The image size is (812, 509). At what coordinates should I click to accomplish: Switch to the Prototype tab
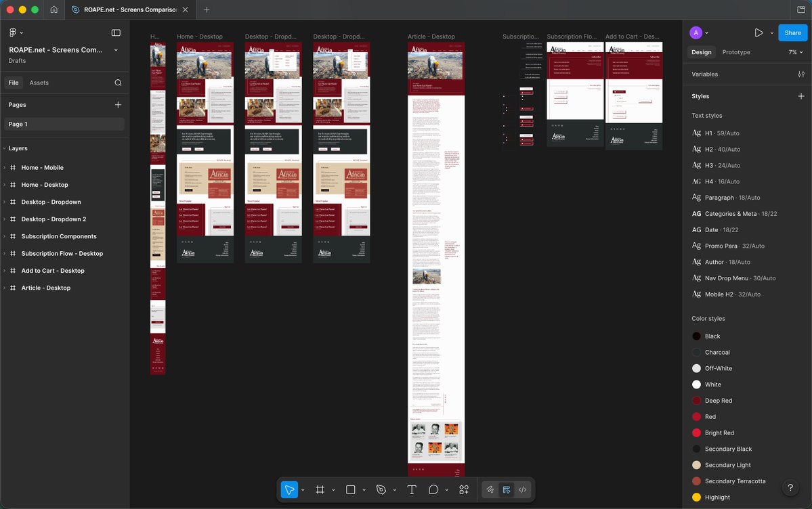coord(735,51)
